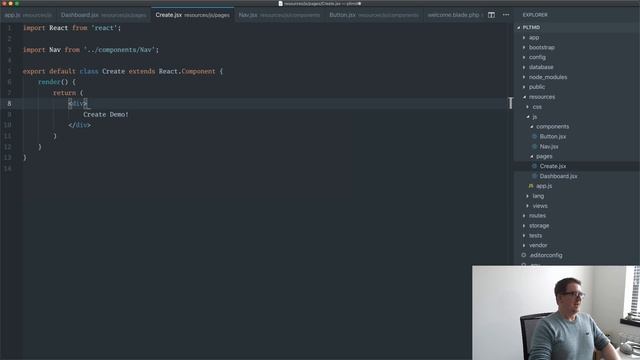
Task: Collapse the js folder arrow
Action: coord(528,117)
